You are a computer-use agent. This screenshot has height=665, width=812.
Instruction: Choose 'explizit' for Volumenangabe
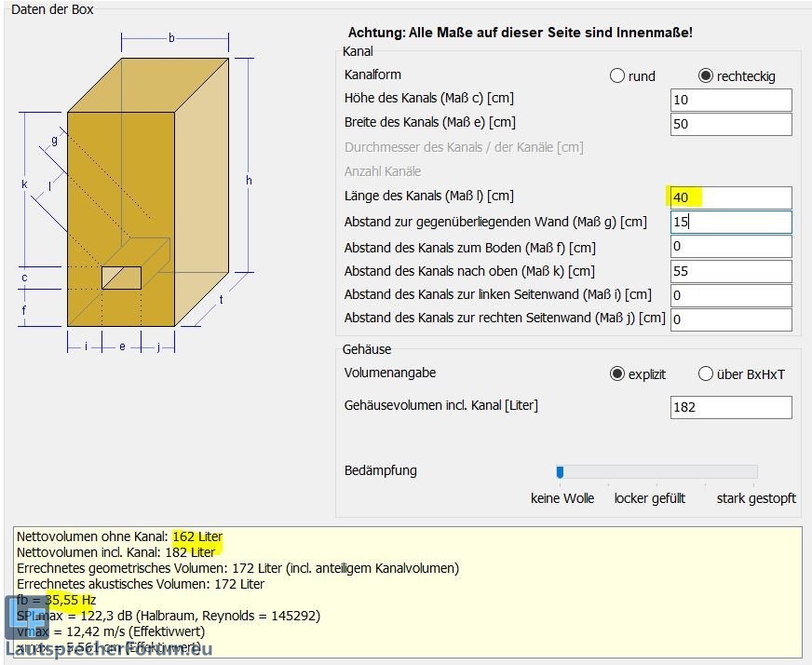616,373
